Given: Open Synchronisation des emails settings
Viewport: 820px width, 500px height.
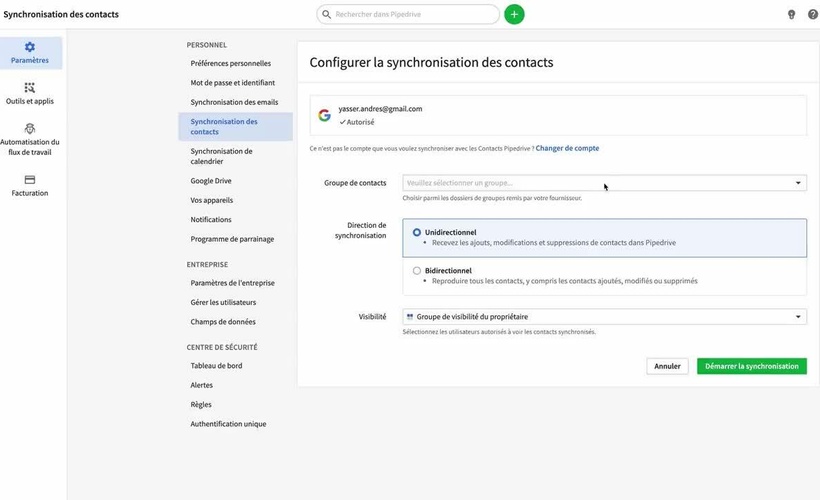Looking at the screenshot, I should coord(233,102).
